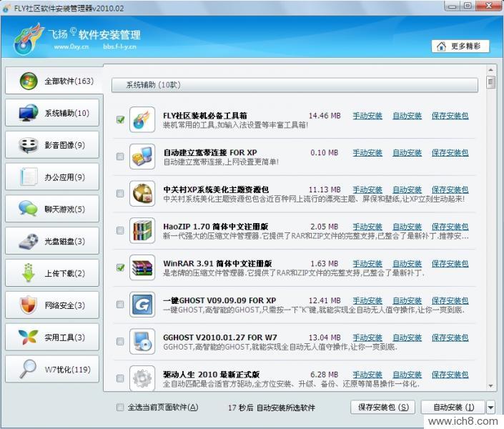Screen dimensions: 504x429
Task: Click the scrollbar up arrow
Action: (490, 70)
